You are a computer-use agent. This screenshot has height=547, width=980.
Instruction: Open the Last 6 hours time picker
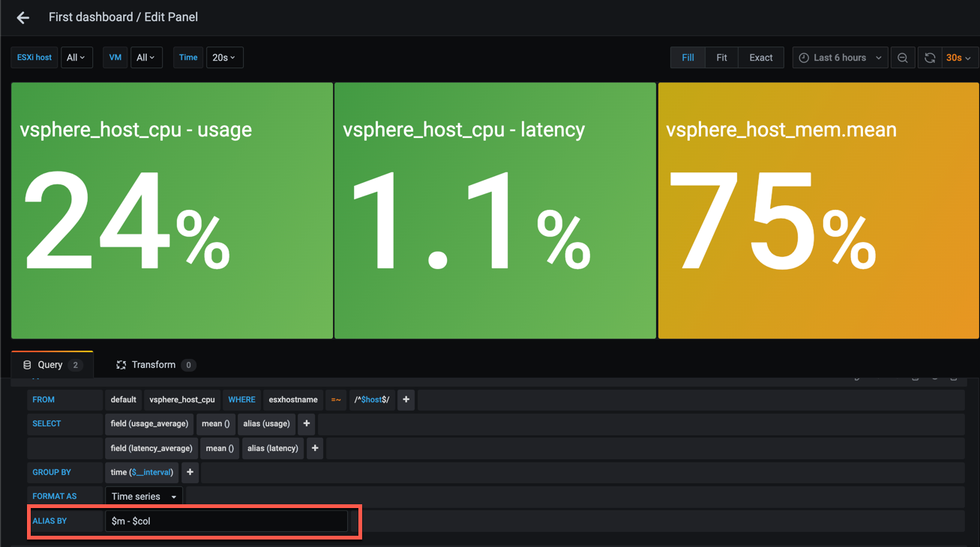[840, 58]
